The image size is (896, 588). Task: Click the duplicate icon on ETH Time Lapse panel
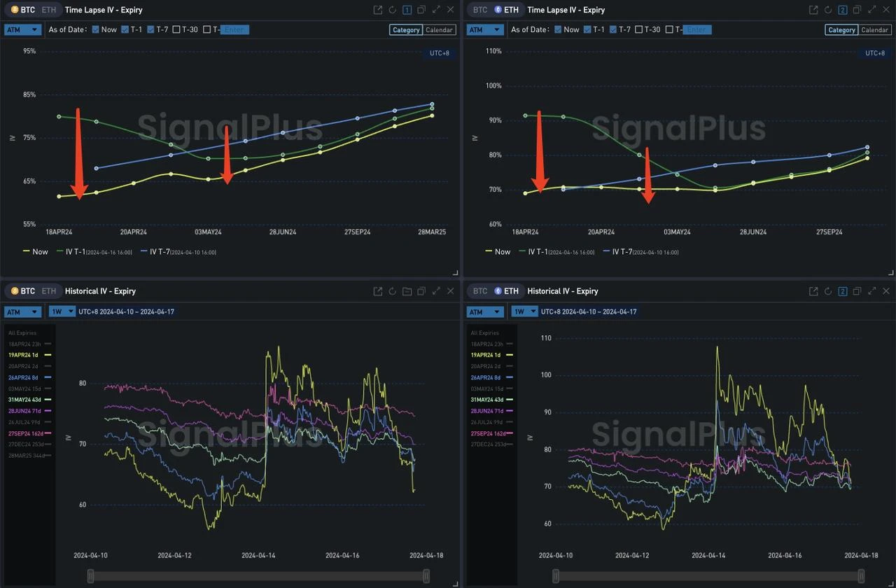857,10
